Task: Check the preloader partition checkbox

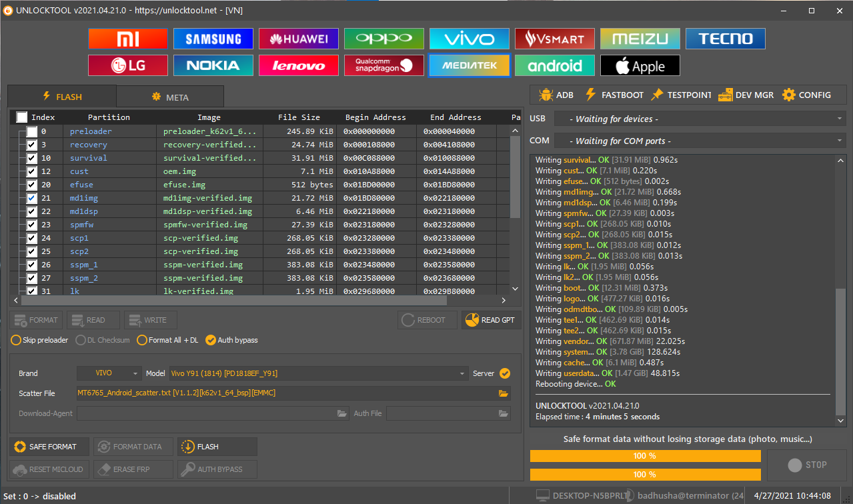Action: coord(32,131)
